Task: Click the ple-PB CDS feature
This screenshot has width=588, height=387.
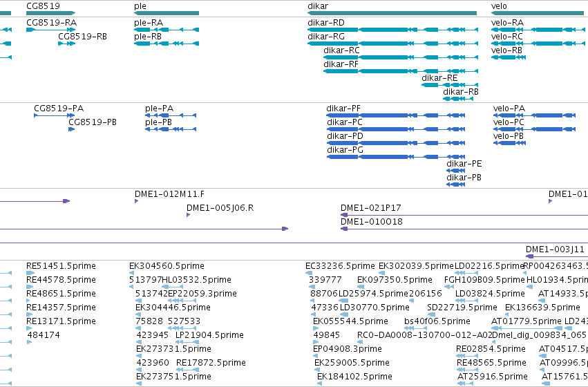Action: tap(171, 129)
